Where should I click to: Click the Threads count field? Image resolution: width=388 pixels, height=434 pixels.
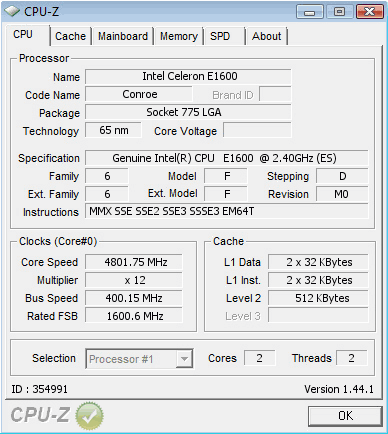tap(352, 358)
